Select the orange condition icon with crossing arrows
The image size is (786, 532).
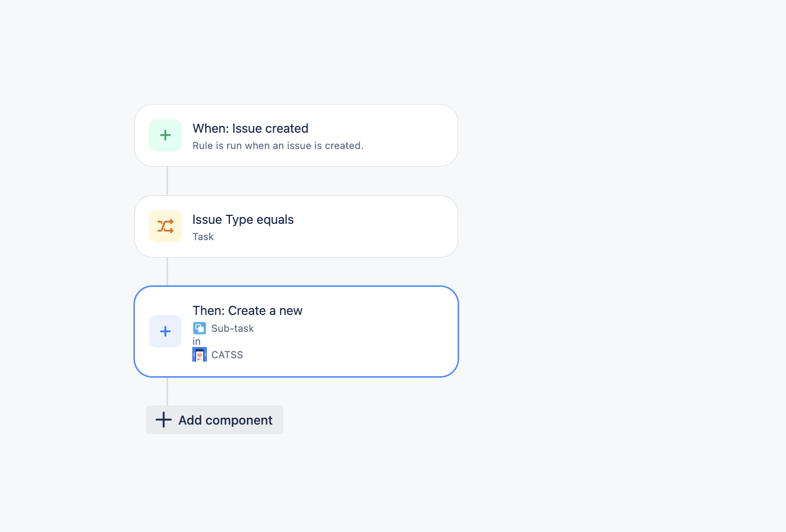click(x=165, y=226)
